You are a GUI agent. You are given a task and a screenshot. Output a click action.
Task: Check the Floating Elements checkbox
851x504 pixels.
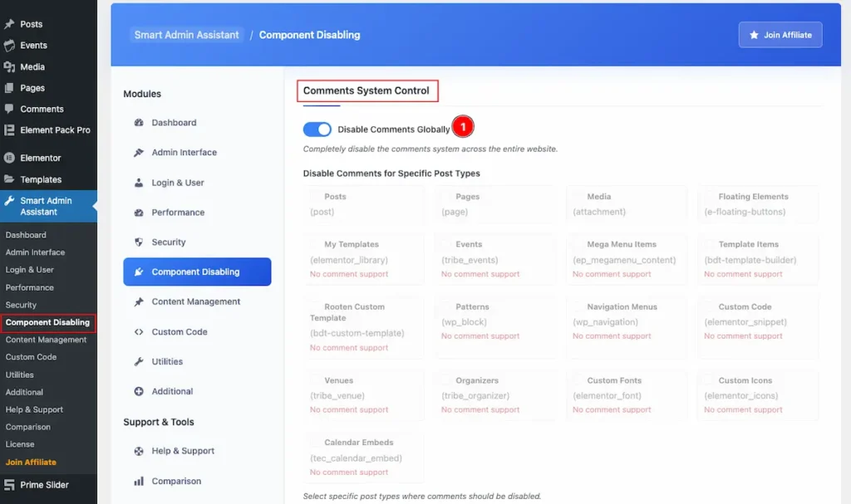coord(709,196)
